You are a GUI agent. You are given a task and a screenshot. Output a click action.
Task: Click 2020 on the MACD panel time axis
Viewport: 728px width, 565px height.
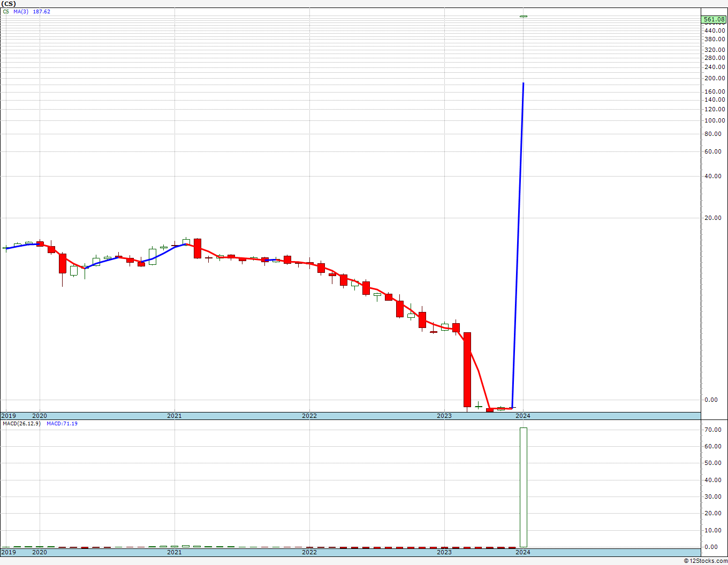click(x=40, y=552)
